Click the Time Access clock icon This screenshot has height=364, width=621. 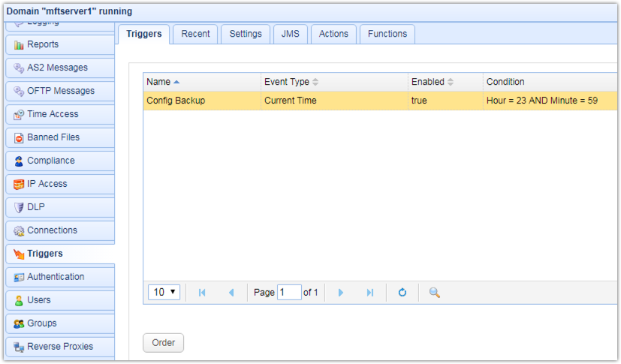tap(19, 115)
